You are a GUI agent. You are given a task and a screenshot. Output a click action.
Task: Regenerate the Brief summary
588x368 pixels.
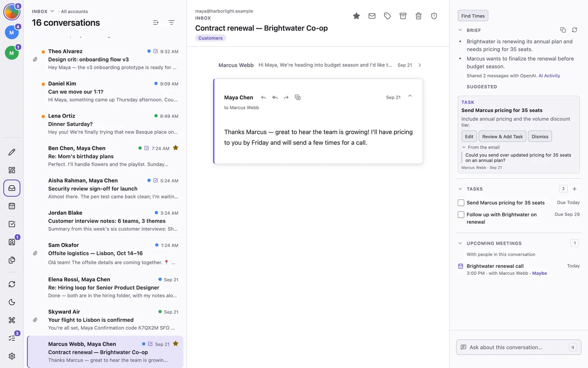pos(575,30)
